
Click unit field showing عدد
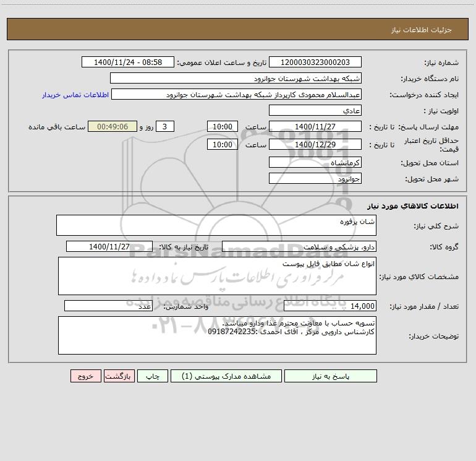tap(108, 306)
